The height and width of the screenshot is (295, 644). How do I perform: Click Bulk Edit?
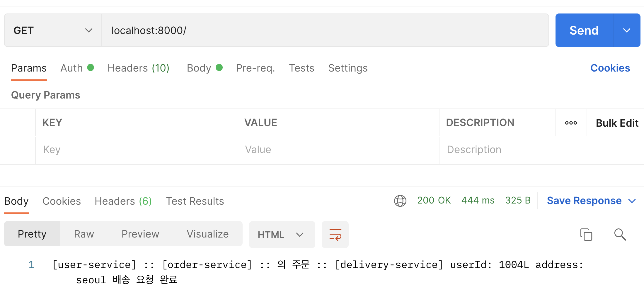click(617, 123)
